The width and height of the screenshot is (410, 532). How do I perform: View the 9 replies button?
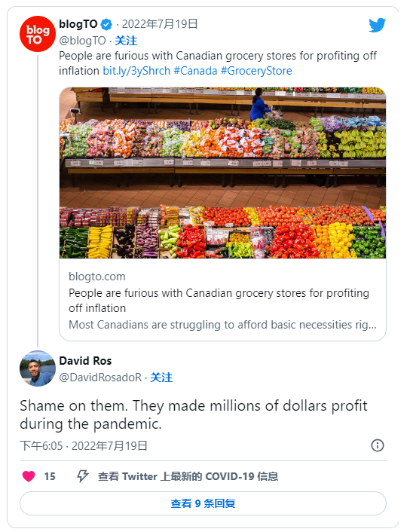(203, 503)
